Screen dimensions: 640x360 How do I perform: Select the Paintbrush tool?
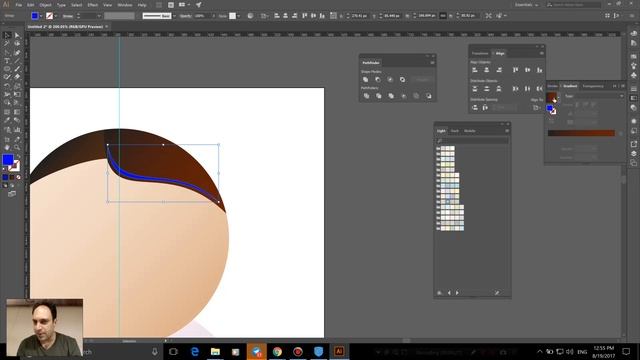tap(17, 69)
